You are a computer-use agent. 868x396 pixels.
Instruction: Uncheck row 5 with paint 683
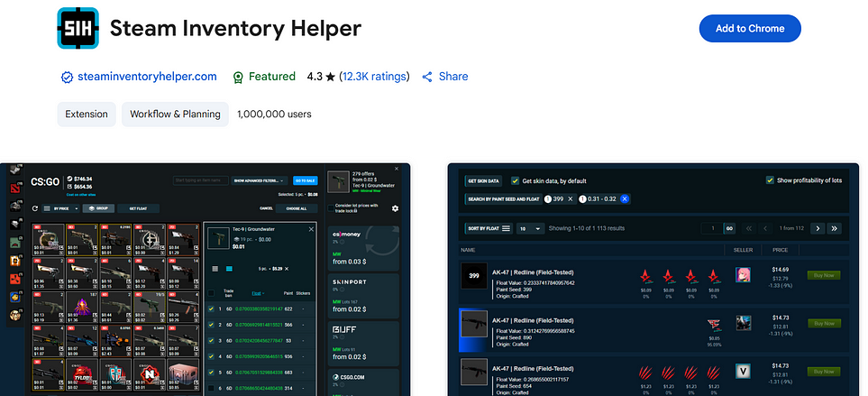point(211,373)
